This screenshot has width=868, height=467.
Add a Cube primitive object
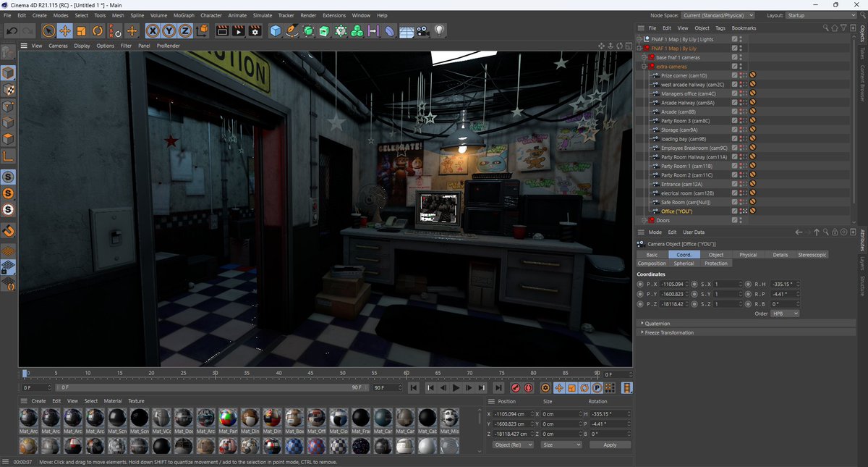point(276,31)
